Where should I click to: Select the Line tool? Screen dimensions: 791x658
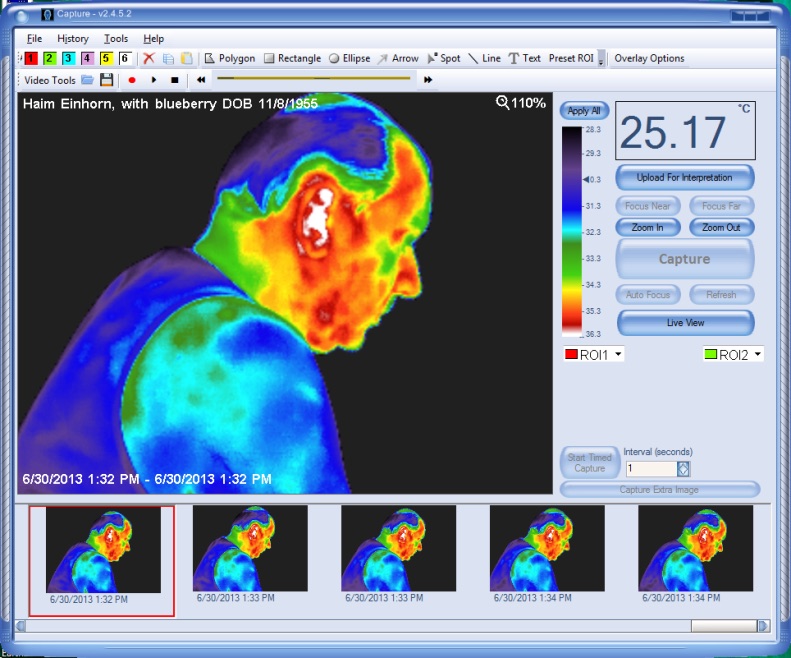[x=484, y=59]
